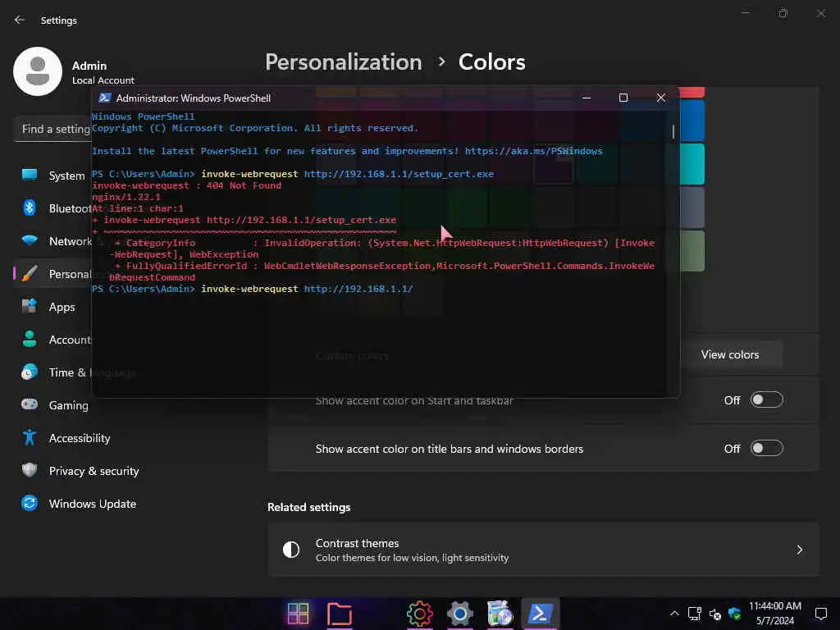Open the Admin user avatar
The height and width of the screenshot is (630, 840).
(x=38, y=71)
